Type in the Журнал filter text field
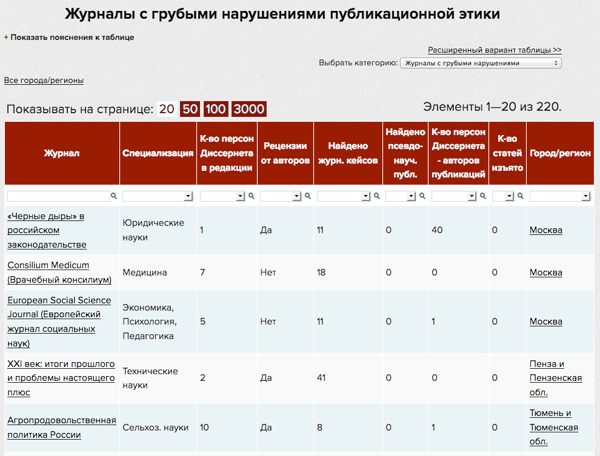This screenshot has width=600, height=456. 57,197
